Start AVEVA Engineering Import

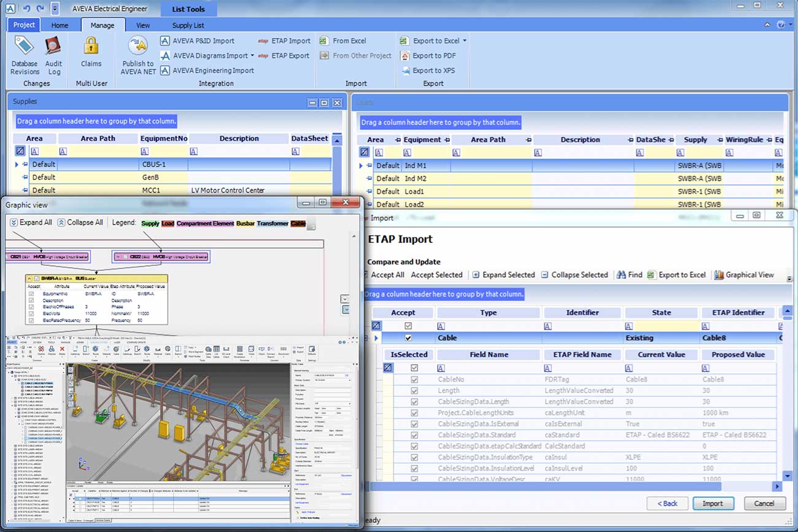tap(207, 71)
